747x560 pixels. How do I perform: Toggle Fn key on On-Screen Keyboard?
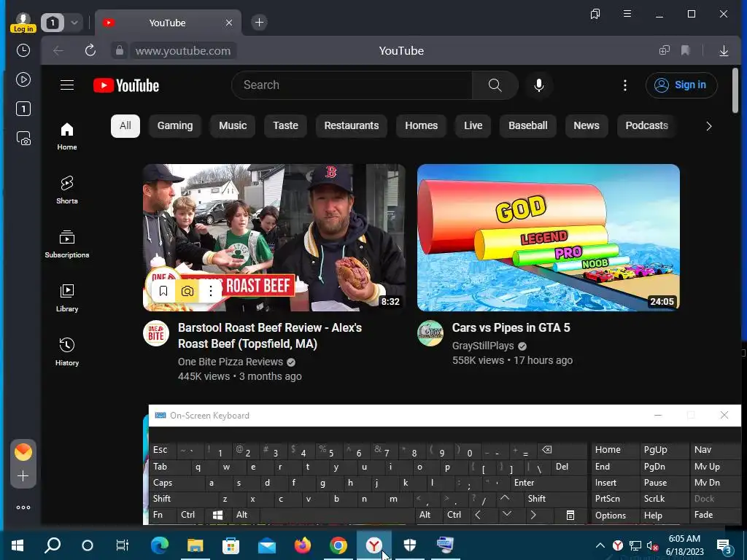point(163,515)
